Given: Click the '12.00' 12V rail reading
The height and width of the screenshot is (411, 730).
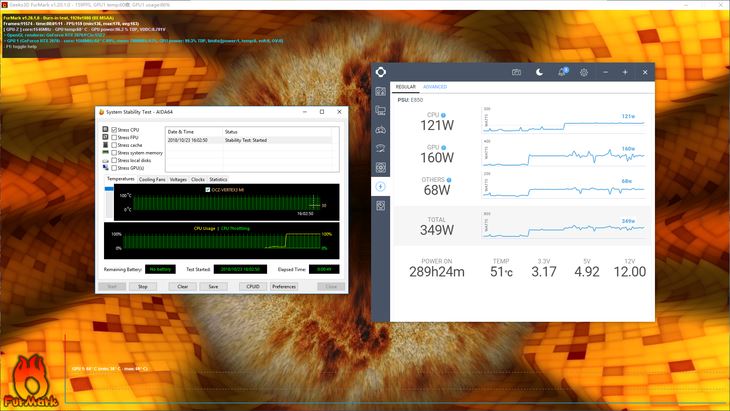Looking at the screenshot, I should [629, 272].
